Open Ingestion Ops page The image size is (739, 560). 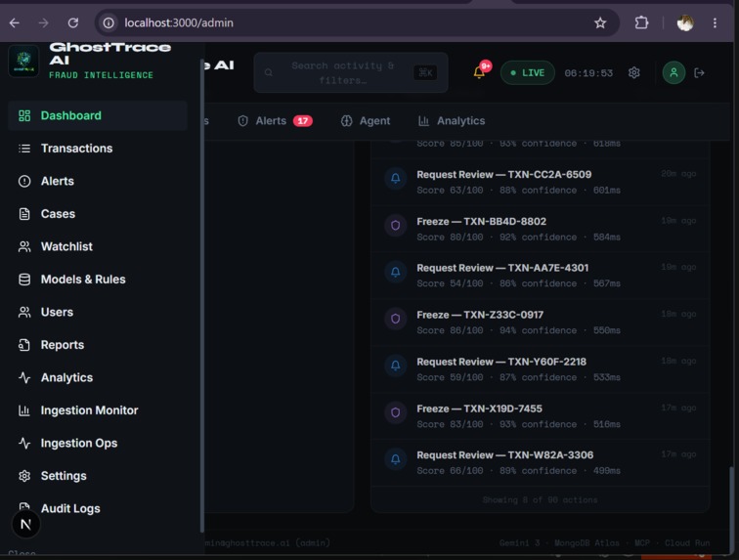point(98,443)
